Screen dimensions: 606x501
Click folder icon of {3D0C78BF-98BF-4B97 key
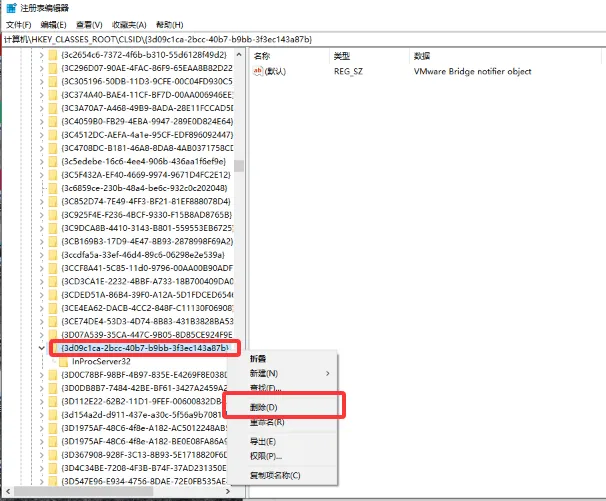pyautogui.click(x=53, y=374)
